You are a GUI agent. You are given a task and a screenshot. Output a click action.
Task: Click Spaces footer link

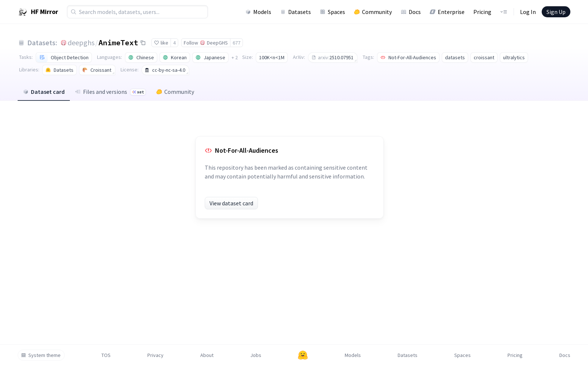tap(462, 355)
